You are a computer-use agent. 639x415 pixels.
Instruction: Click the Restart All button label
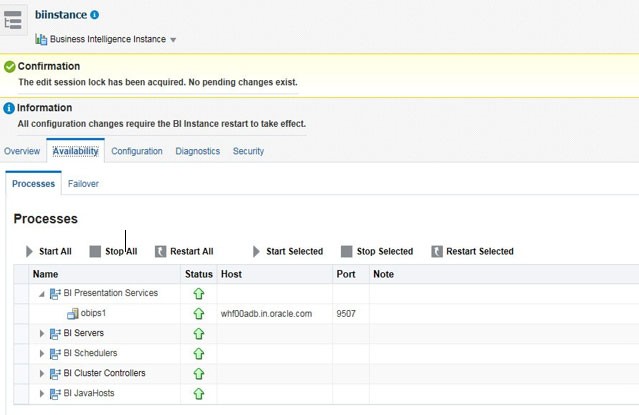[x=192, y=252]
